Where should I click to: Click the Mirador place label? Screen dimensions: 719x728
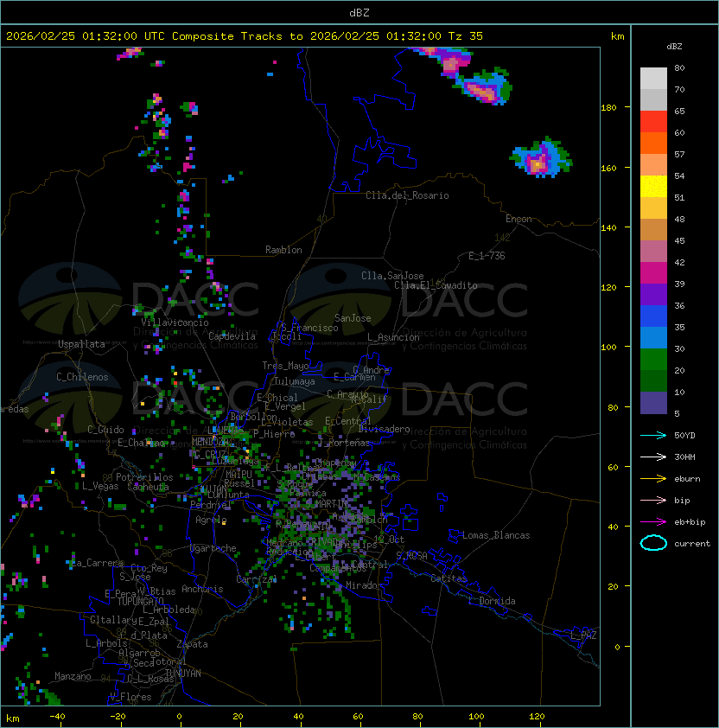pos(365,585)
